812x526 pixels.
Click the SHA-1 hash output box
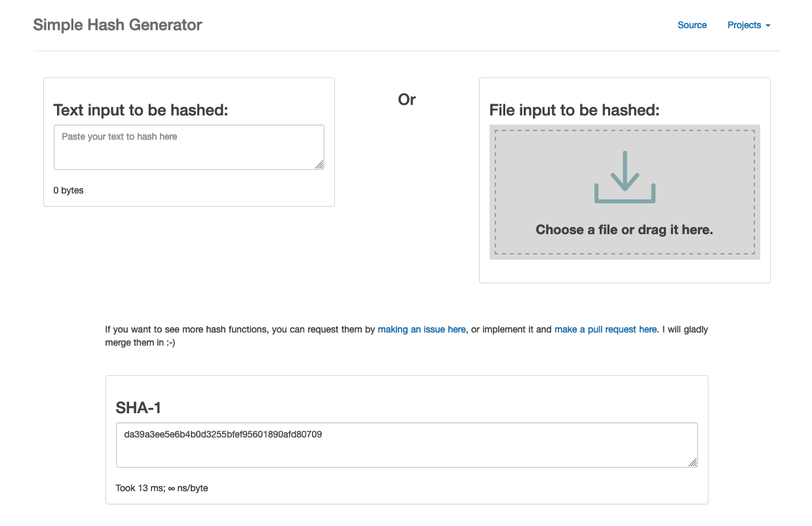(407, 445)
